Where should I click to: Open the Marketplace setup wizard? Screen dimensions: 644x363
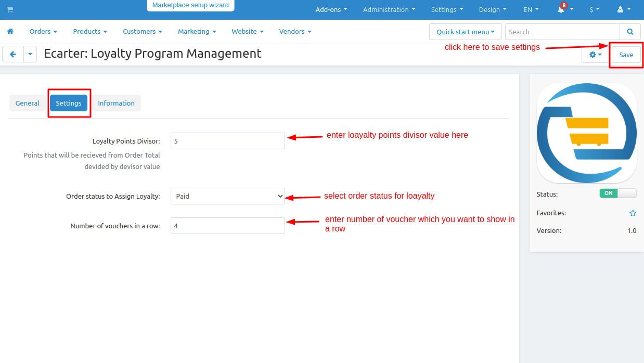point(190,5)
